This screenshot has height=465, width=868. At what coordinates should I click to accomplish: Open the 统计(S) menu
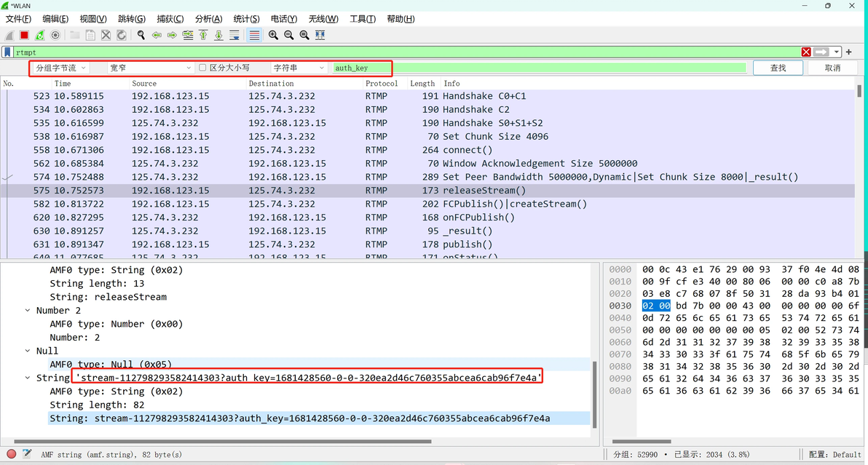(x=246, y=19)
